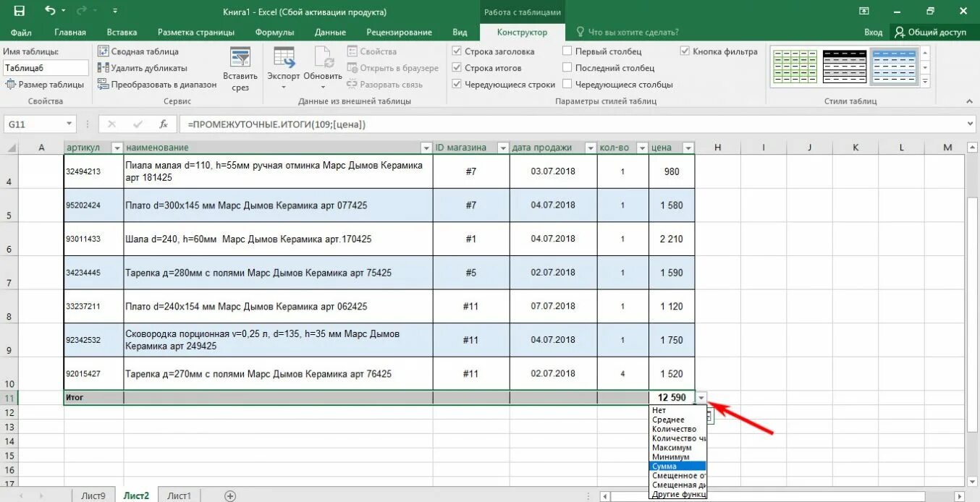The height and width of the screenshot is (502, 980).
Task: Select Среднее in the totals list
Action: point(678,420)
